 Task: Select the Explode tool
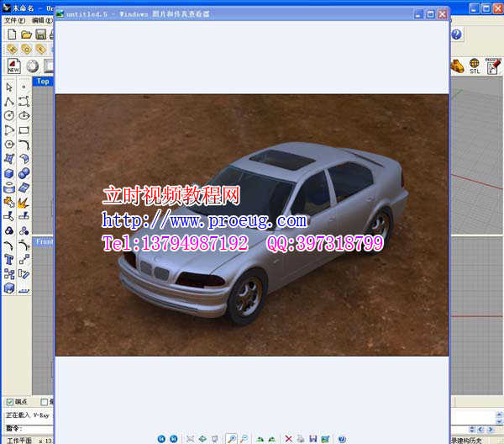click(x=24, y=202)
